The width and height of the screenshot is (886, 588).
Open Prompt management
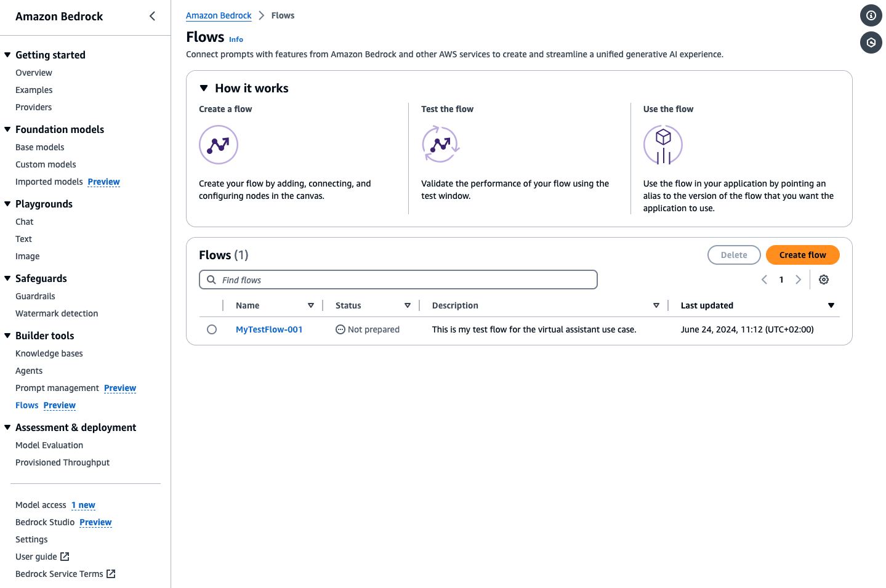(x=57, y=388)
